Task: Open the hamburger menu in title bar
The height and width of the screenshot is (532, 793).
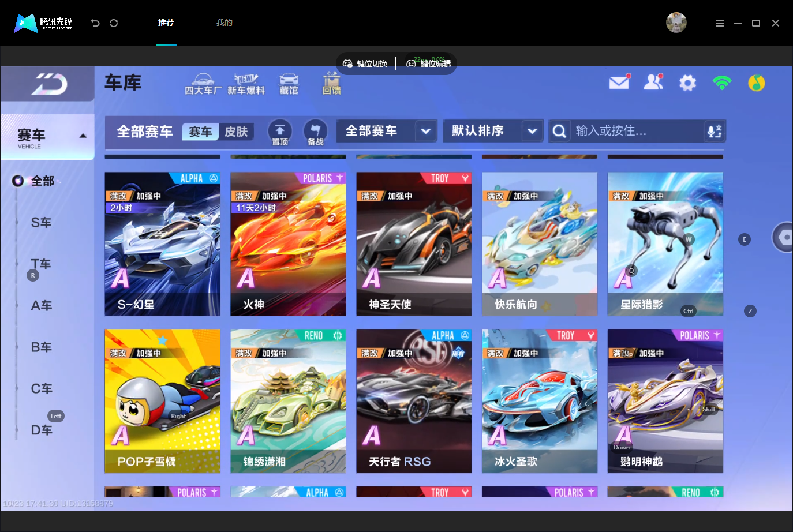Action: coord(720,23)
